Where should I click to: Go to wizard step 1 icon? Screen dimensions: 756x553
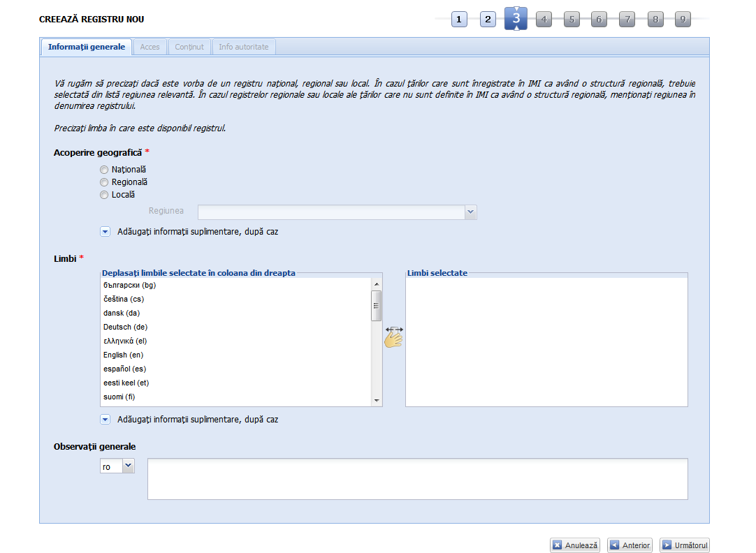point(459,20)
